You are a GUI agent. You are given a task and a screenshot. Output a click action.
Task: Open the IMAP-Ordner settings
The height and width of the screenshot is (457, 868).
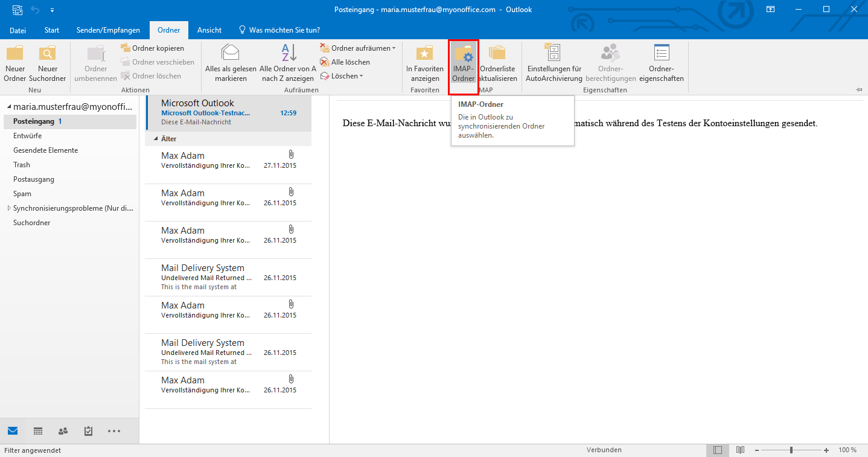(x=464, y=63)
